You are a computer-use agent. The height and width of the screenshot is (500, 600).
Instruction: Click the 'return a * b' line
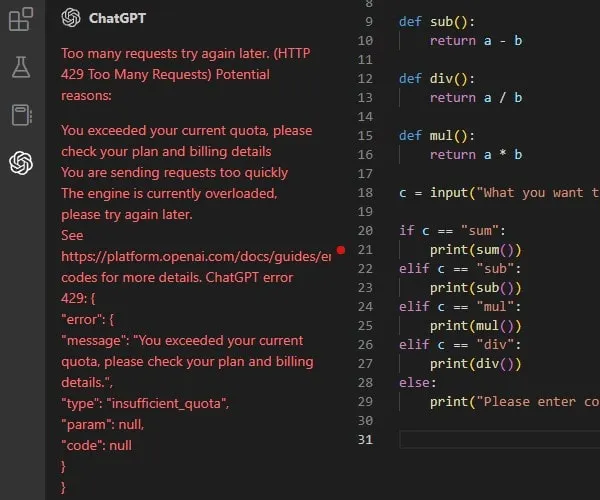[x=476, y=155]
